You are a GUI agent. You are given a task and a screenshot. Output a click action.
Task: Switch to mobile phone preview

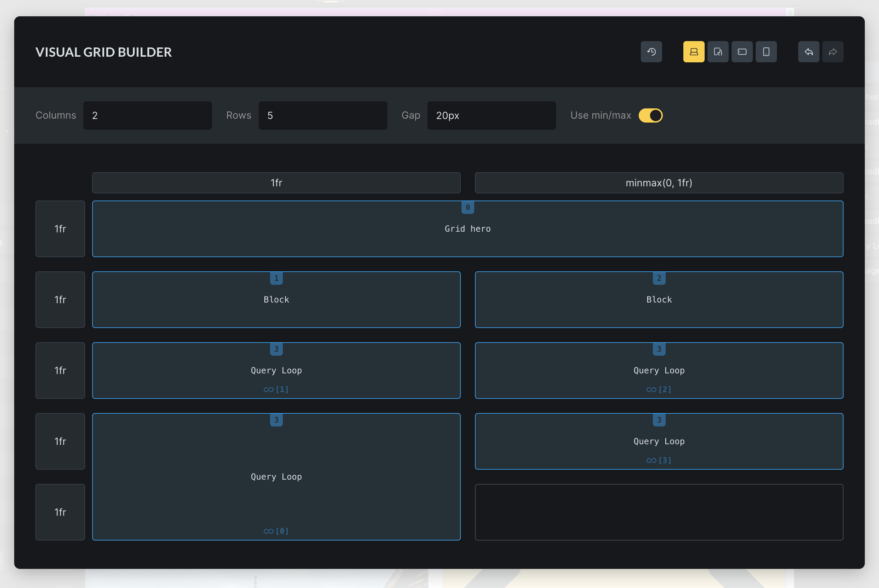[766, 52]
